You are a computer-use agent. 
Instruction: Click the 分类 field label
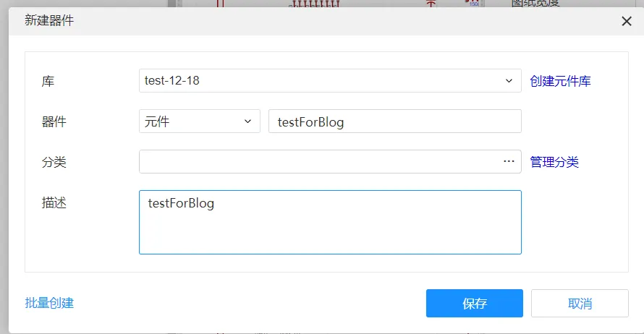[x=54, y=162]
